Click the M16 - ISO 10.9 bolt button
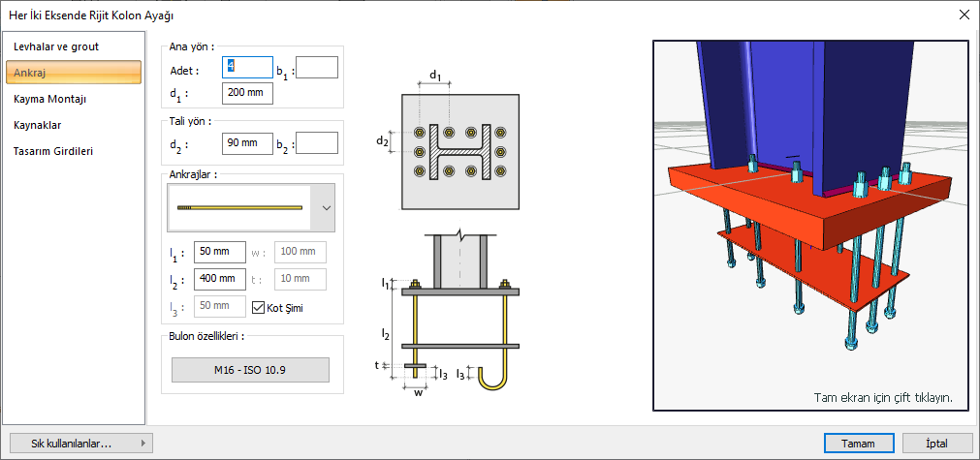 tap(250, 370)
